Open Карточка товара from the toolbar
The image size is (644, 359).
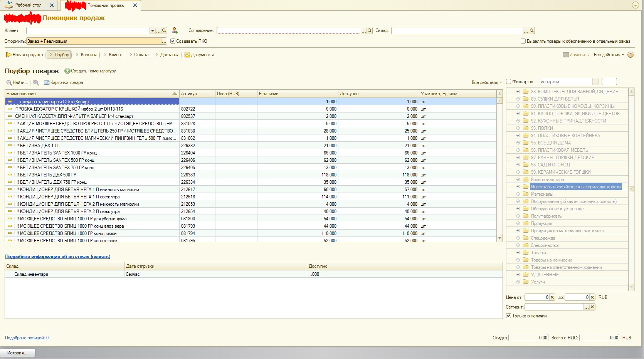coord(64,82)
